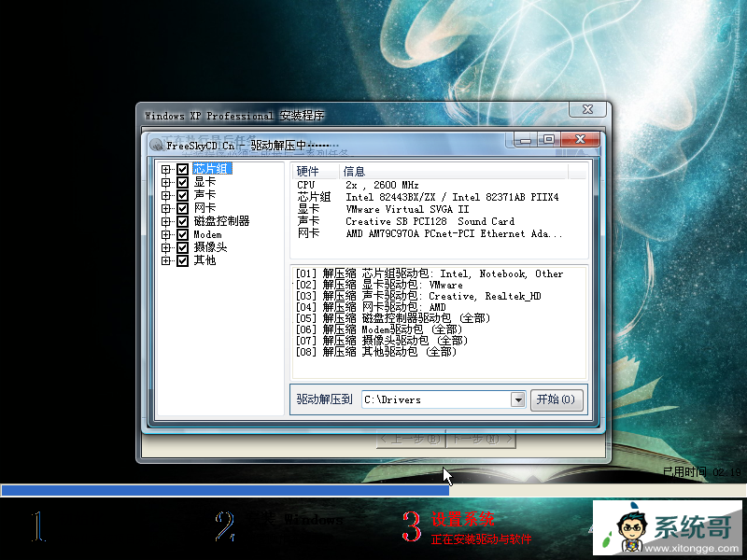Viewport: 747px width, 560px height.
Task: Uncheck the 芯片组 driver checkbox
Action: (182, 169)
